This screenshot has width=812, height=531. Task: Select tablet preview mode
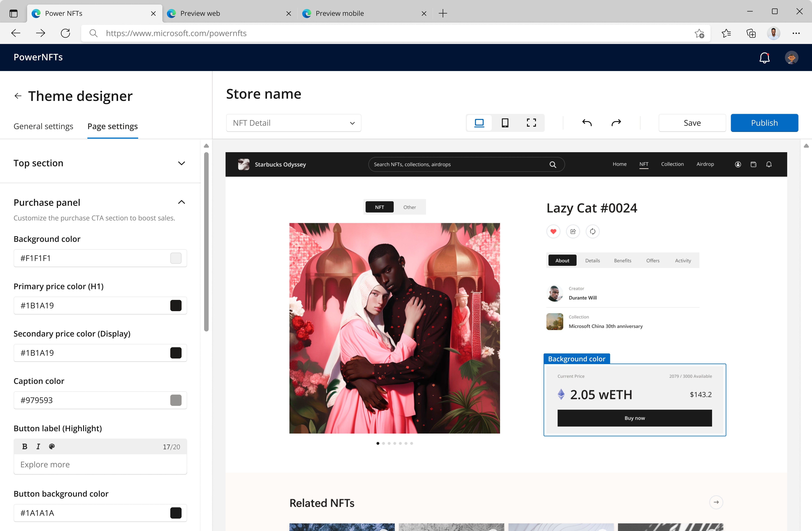click(x=505, y=123)
